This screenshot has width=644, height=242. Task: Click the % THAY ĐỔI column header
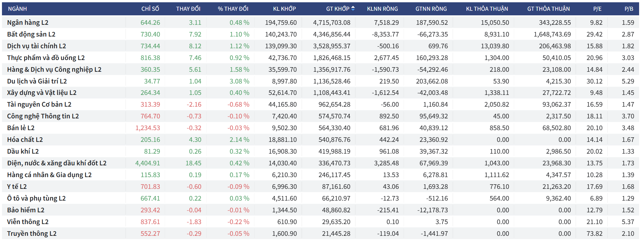233,9
